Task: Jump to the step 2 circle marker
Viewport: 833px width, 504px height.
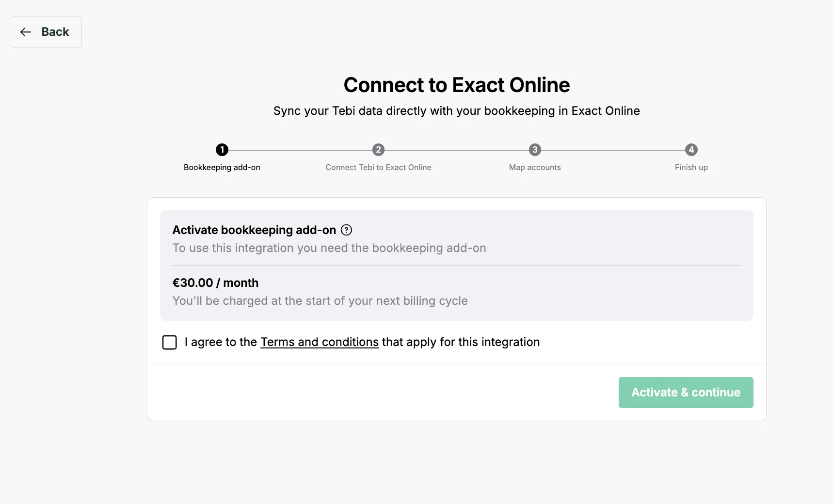Action: pyautogui.click(x=378, y=150)
